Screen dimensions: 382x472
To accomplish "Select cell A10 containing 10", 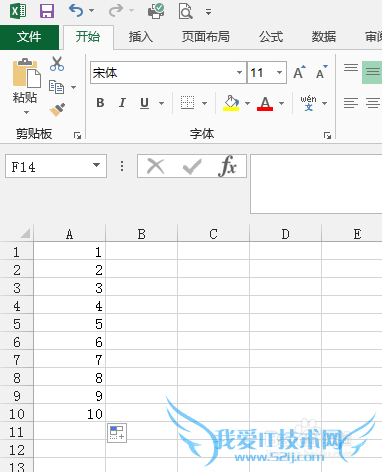I will coord(69,414).
